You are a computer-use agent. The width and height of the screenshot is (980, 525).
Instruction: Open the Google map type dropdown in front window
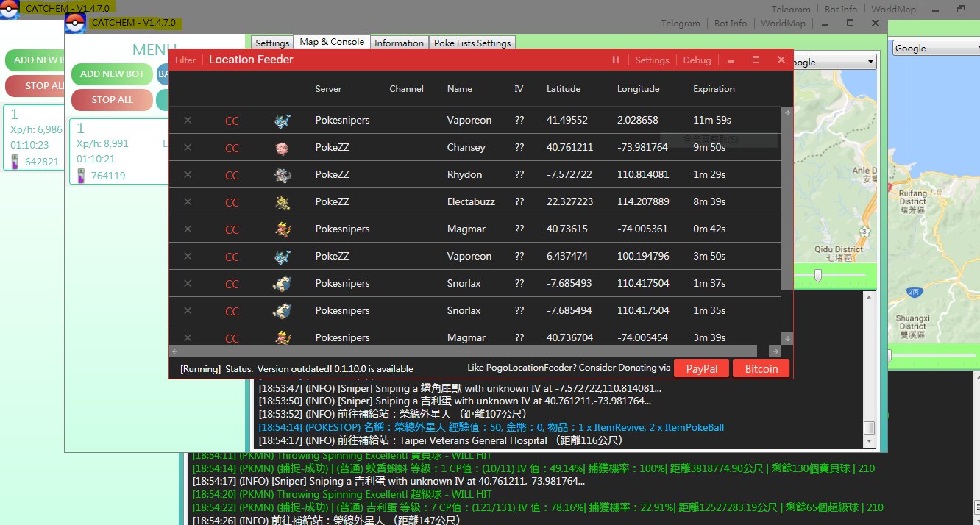coord(834,63)
